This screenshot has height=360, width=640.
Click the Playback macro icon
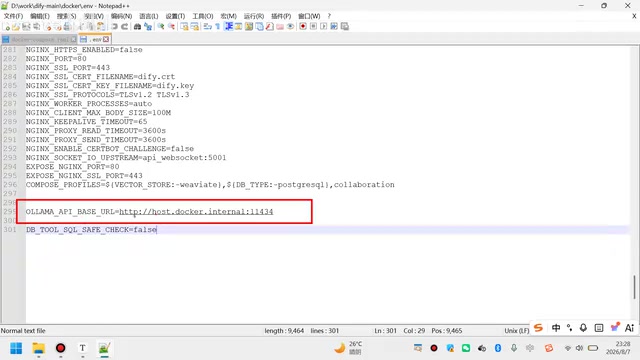(324, 27)
